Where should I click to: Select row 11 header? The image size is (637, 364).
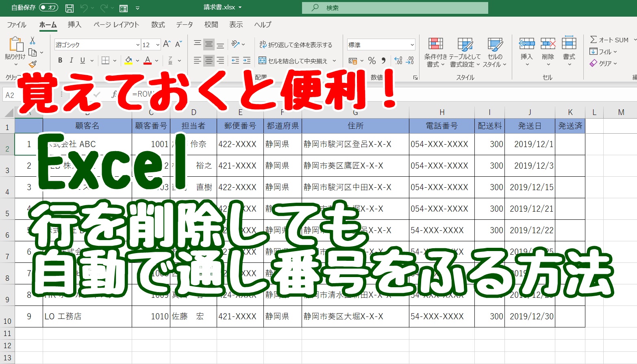coord(7,334)
